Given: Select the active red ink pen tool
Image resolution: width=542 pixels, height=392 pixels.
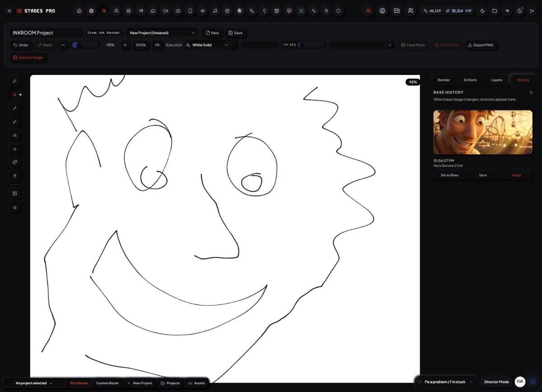Looking at the screenshot, I should pos(14,95).
